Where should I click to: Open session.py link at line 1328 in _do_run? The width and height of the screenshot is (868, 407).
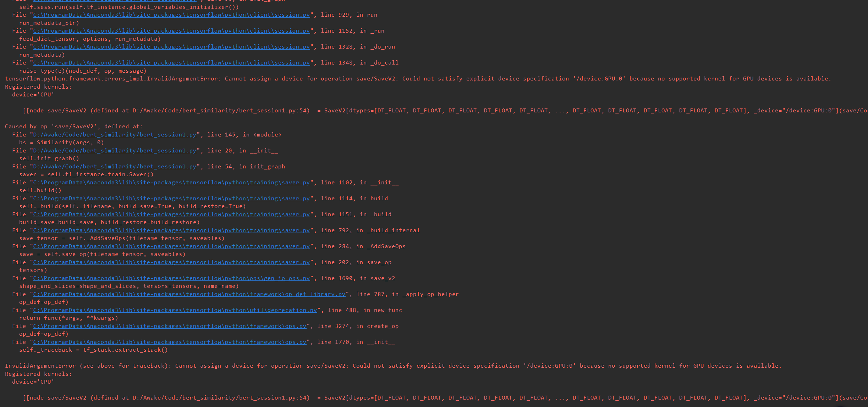(171, 46)
